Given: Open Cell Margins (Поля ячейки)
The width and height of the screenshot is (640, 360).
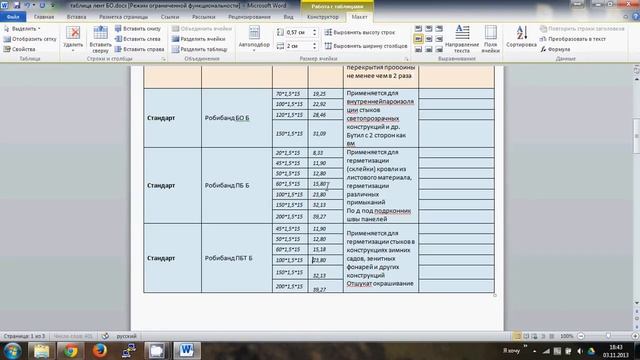Looking at the screenshot, I should [x=491, y=38].
